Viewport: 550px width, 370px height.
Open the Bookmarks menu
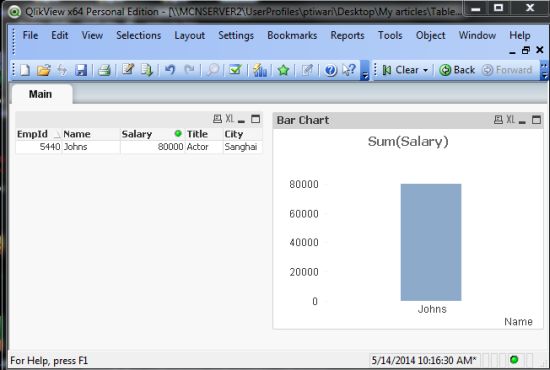[292, 35]
